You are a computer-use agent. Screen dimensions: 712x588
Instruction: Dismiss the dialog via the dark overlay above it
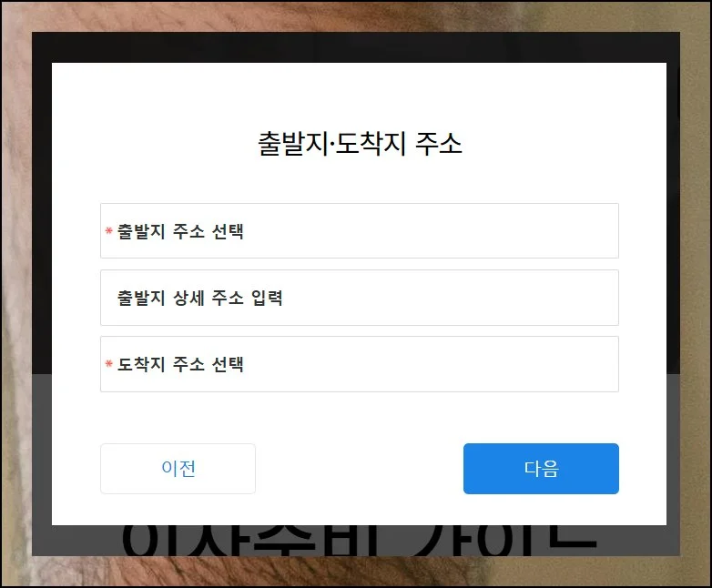356,47
